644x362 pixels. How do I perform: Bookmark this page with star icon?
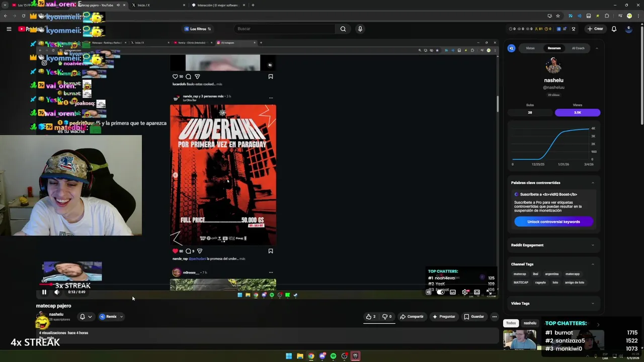557,16
